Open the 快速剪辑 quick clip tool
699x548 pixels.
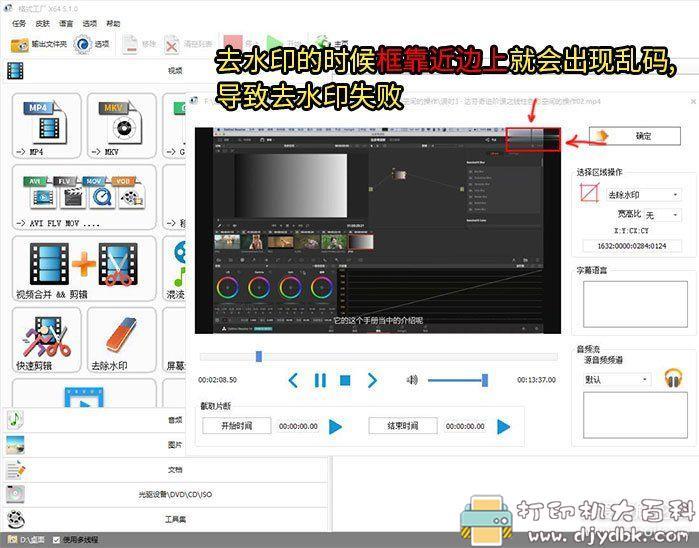click(46, 340)
